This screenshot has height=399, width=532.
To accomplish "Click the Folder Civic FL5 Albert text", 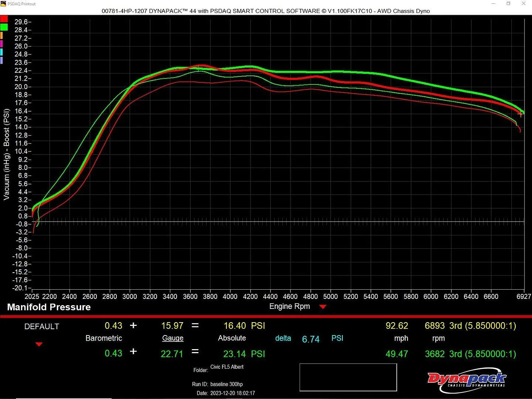I will [x=218, y=368].
